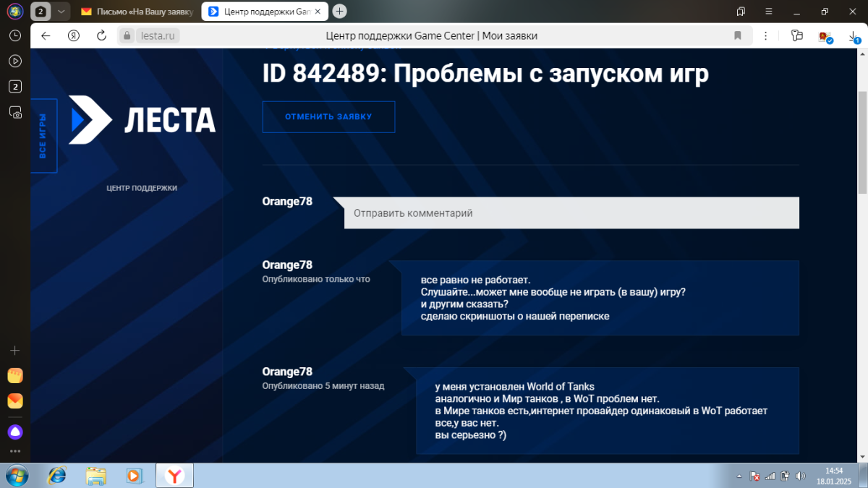The height and width of the screenshot is (488, 868).
Task: Show more sidebar options three dots
Action: click(x=15, y=452)
